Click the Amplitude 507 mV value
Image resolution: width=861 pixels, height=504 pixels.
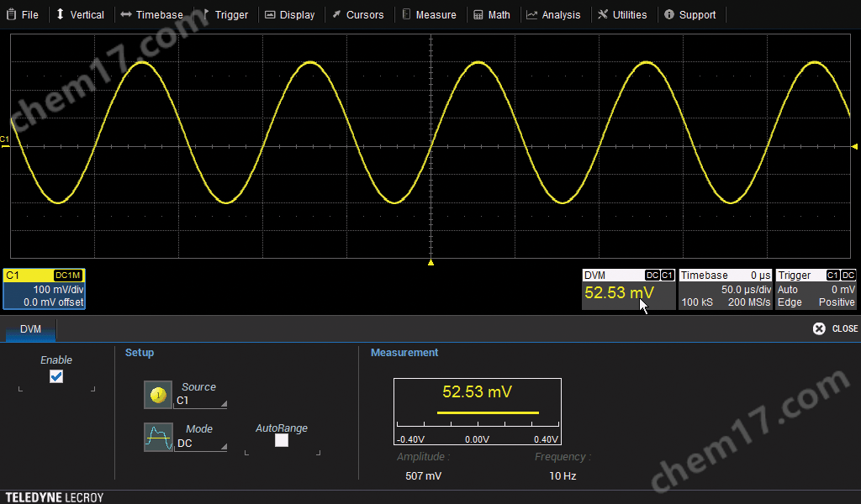(x=424, y=476)
